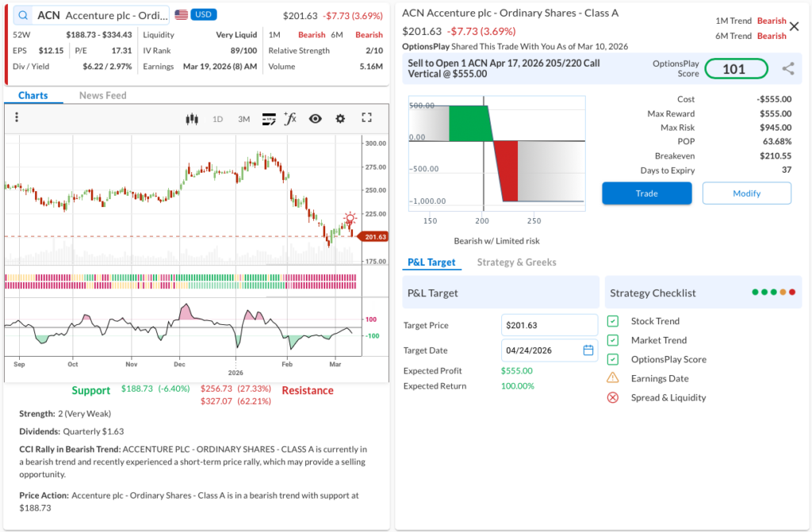Switch to Strategy & Greeks tab
This screenshot has width=812, height=532.
click(516, 262)
